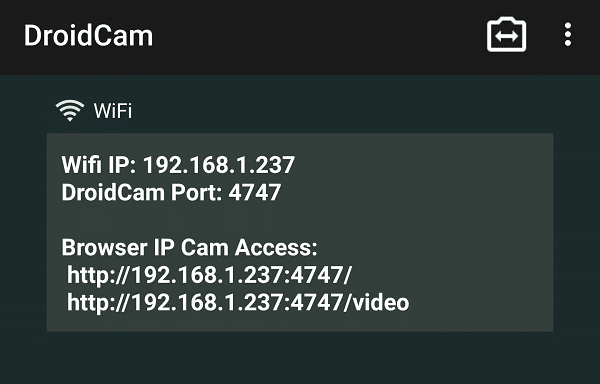Open the http://192.168.1.237:4747/ link
Image resolution: width=600 pixels, height=384 pixels.
pos(209,275)
